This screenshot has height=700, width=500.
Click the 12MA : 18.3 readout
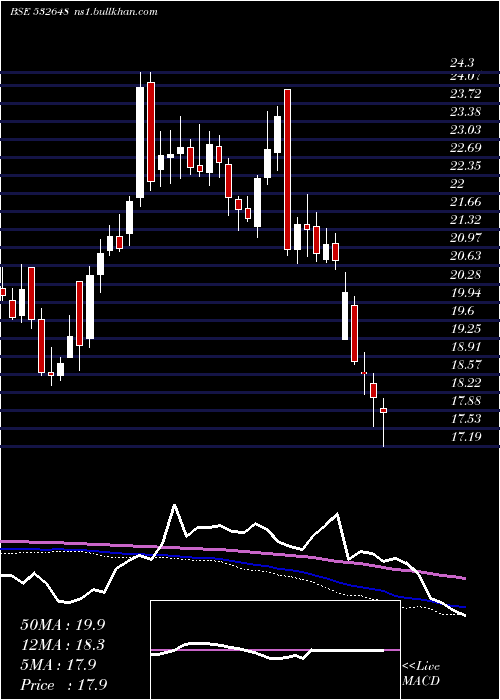coord(63,645)
